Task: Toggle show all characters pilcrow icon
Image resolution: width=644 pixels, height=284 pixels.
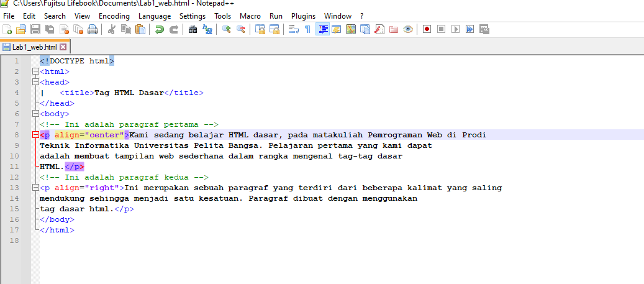Action: point(307,29)
